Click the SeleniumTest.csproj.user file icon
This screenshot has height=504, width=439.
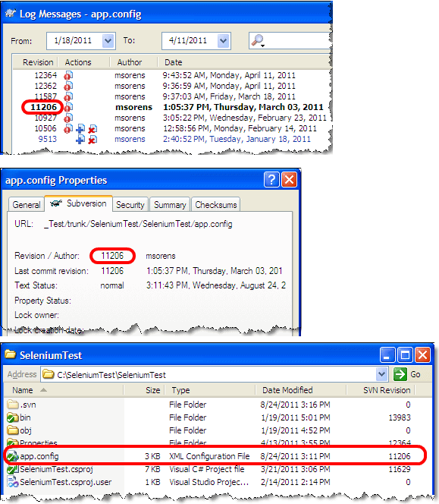coord(13,482)
